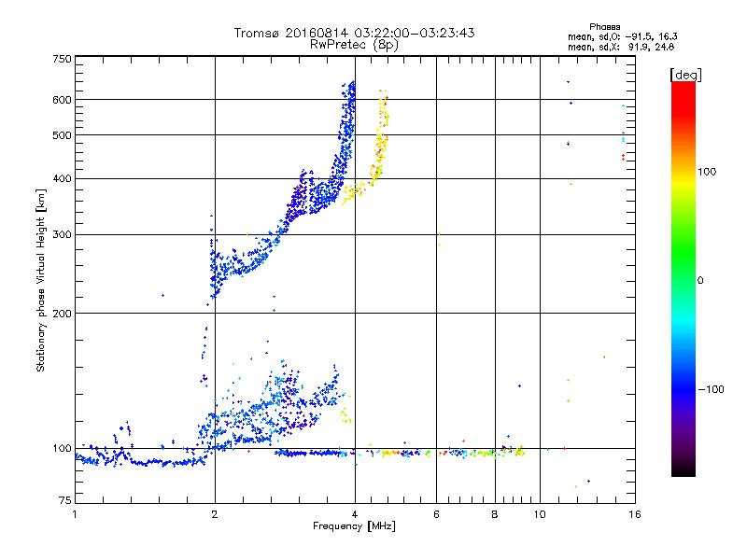Click the 'Frequency [MHz]' axis label
The image size is (747, 560).
pos(354,525)
